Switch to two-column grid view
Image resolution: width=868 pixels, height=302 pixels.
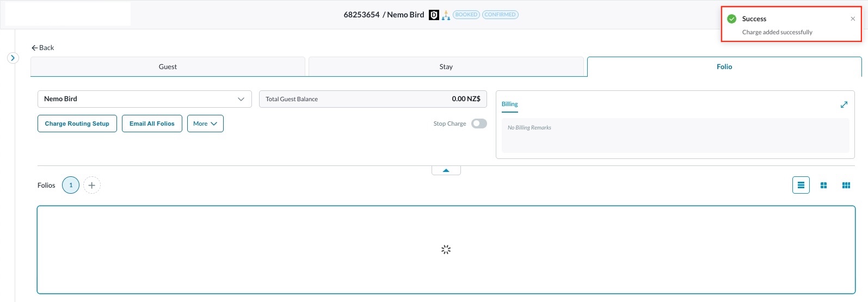tap(823, 186)
